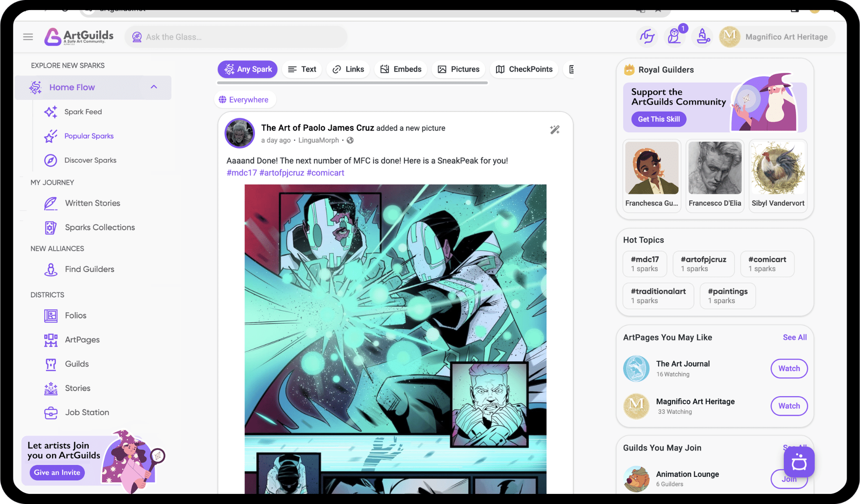860x504 pixels.
Task: Click the owl notification icon with badge
Action: point(674,37)
